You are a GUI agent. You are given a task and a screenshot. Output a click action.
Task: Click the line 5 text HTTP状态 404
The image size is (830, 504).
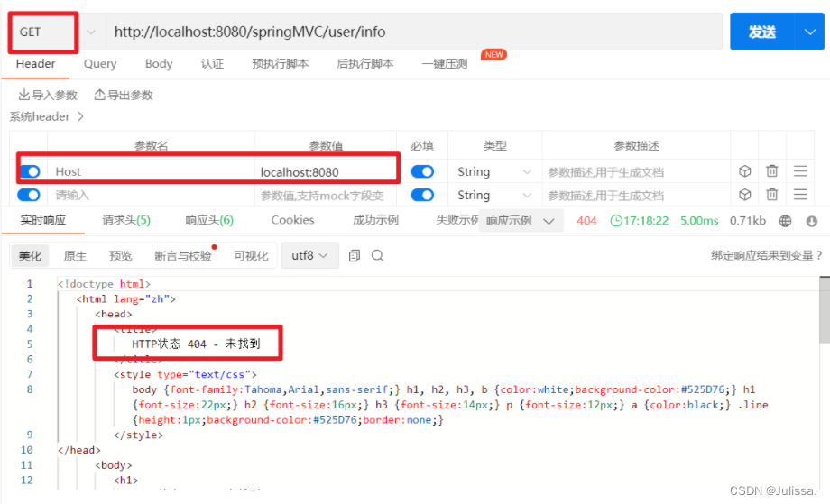point(196,344)
